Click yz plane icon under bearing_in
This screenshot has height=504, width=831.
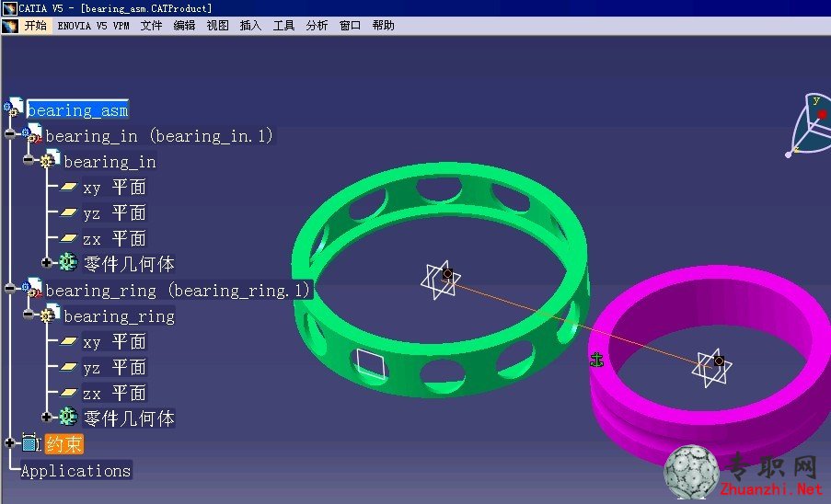coord(68,212)
